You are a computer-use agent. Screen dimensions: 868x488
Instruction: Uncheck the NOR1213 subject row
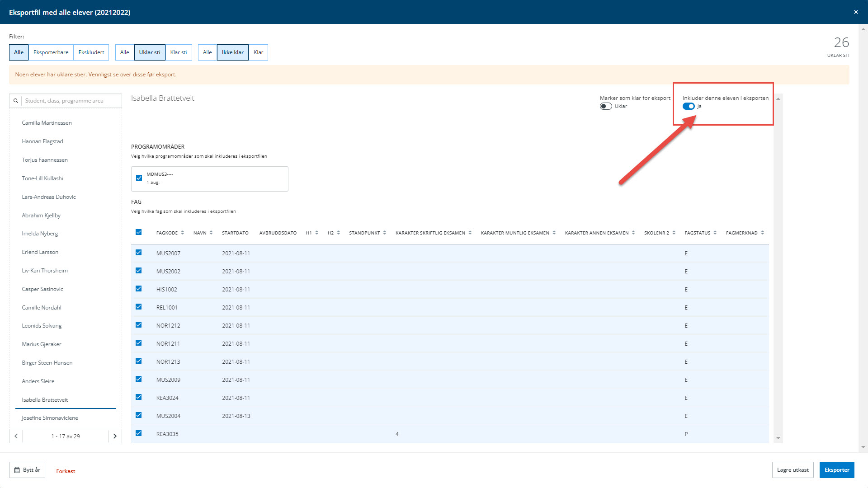139,361
